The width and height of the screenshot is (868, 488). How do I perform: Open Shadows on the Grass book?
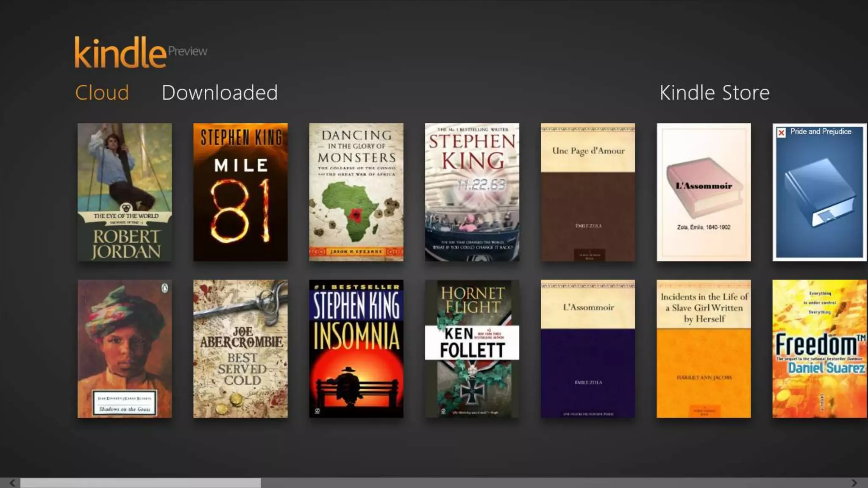(125, 348)
